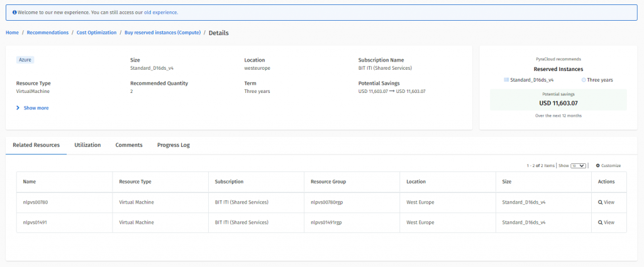Viewport: 644px width, 267px height.
Task: Open Buy reserved instances (Compute) breadcrumb
Action: click(x=162, y=33)
